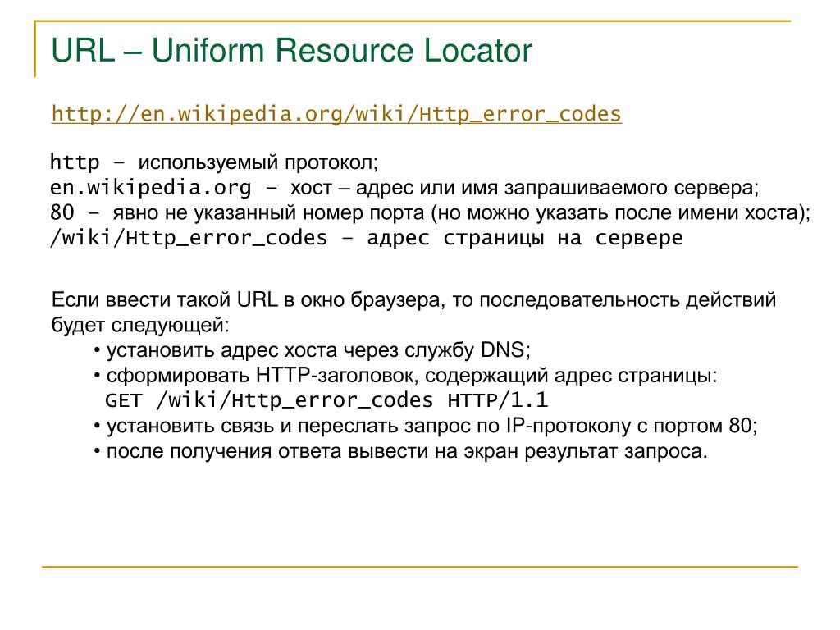Select bullet 'установить адрес хоста через службу DNS;'
Screen dimensions: 840x630
pos(312,350)
